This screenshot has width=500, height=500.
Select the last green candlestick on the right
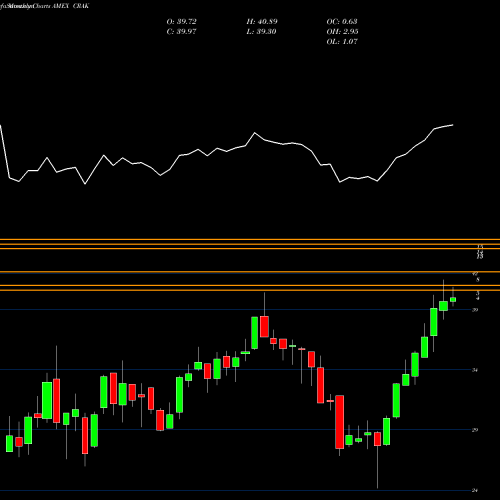coord(453,299)
